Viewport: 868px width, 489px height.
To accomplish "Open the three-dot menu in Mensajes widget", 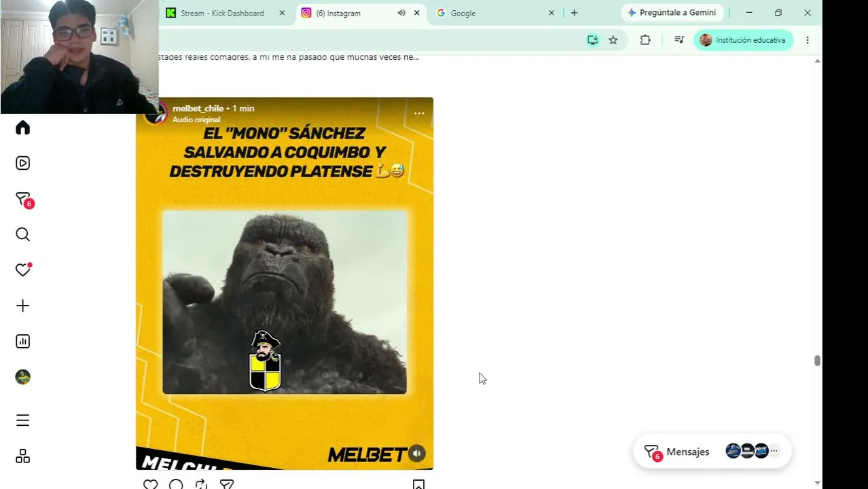I will coord(774,451).
